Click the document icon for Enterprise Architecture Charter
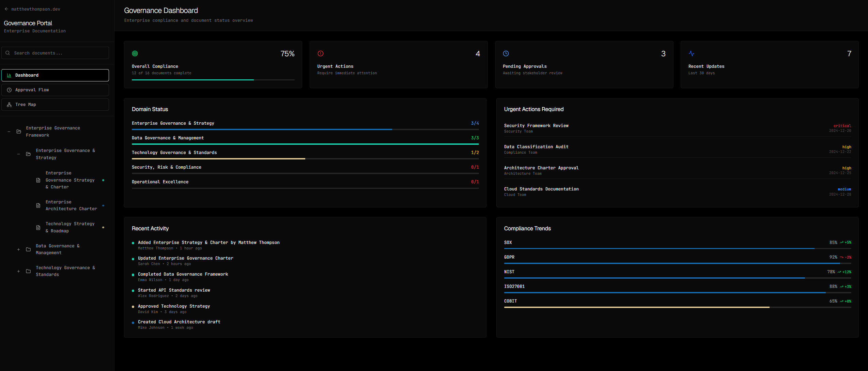Viewport: 868px width, 371px height. click(x=37, y=205)
